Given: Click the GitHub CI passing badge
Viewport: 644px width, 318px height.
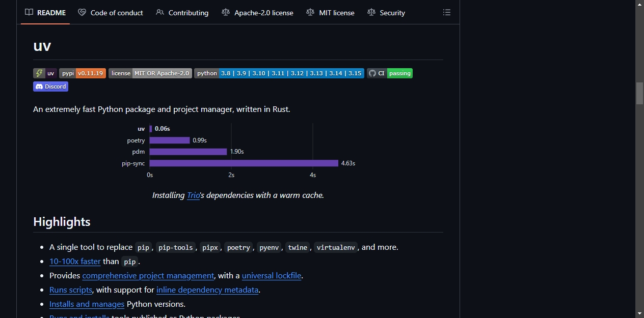Looking at the screenshot, I should (x=390, y=73).
